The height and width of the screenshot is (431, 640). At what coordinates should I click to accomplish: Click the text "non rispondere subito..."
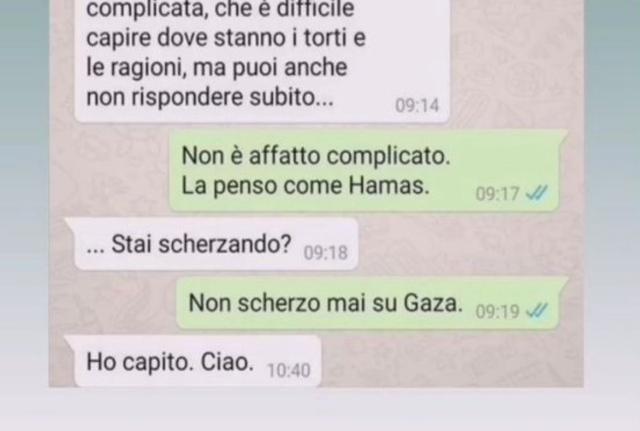coord(210,97)
